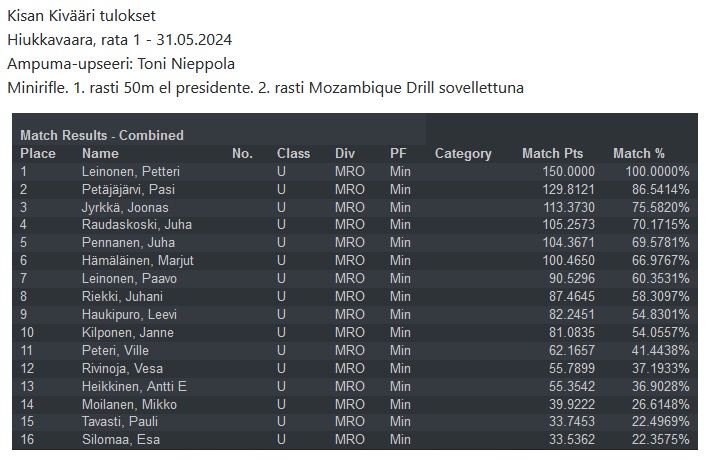Click the Ampuma-upseeri: Toni Nieppola line
The image size is (722, 471).
(121, 64)
